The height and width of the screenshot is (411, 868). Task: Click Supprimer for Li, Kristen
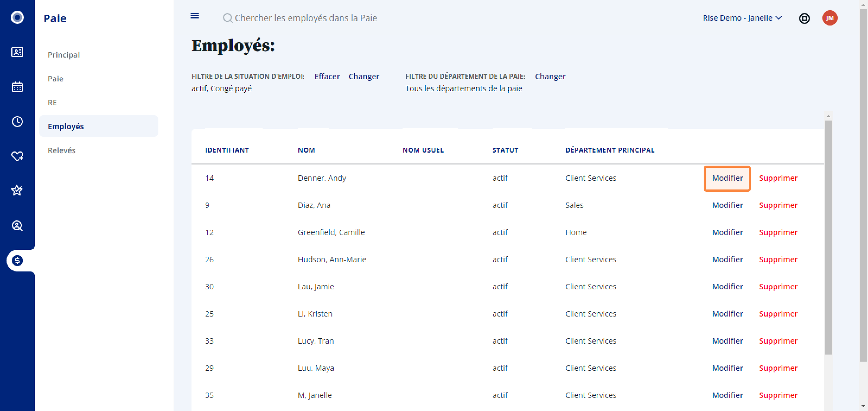[778, 314]
